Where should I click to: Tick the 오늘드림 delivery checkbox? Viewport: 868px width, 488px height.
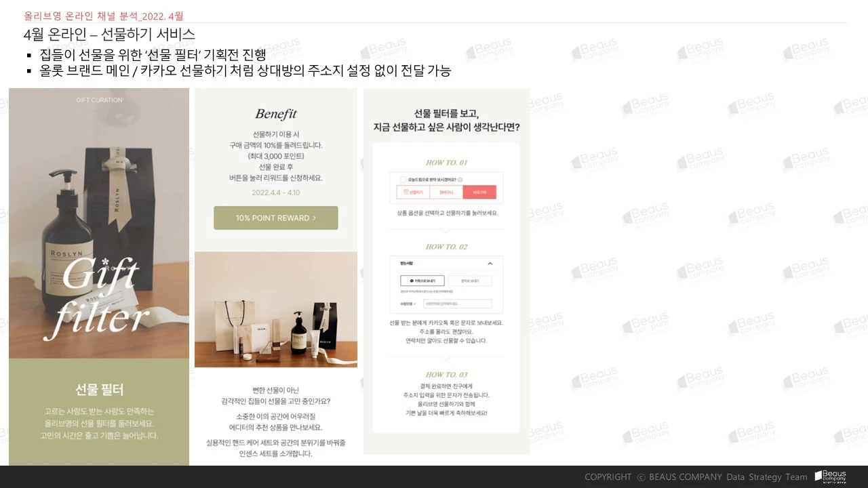pos(403,180)
